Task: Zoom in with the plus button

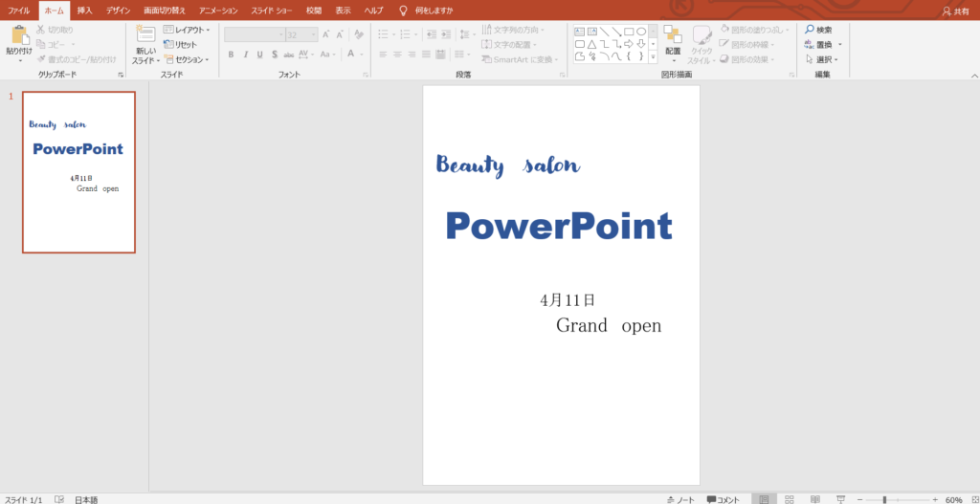Action: [935, 499]
